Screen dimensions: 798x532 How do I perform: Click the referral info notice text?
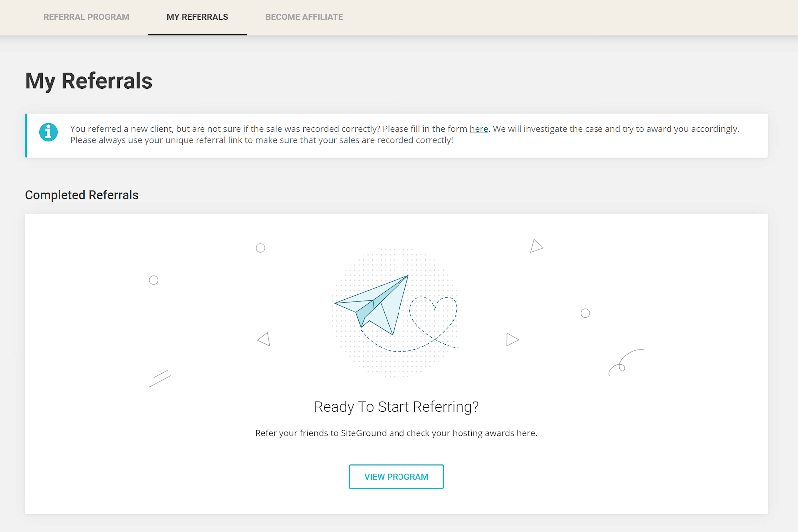(404, 134)
